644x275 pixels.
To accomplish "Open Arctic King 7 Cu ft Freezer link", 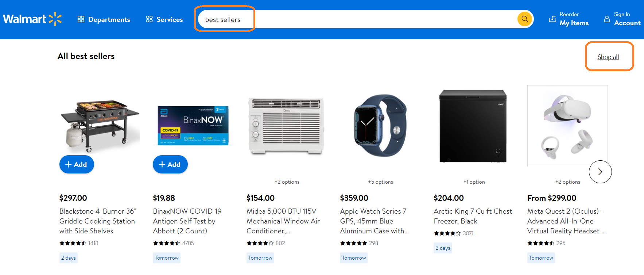I will [x=473, y=216].
